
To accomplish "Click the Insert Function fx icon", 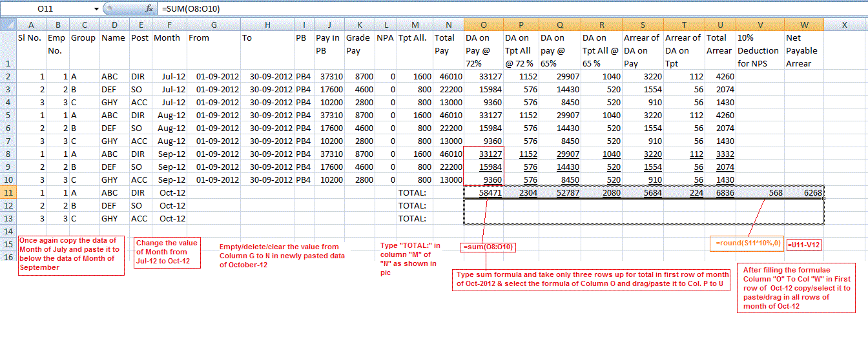I will click(149, 8).
